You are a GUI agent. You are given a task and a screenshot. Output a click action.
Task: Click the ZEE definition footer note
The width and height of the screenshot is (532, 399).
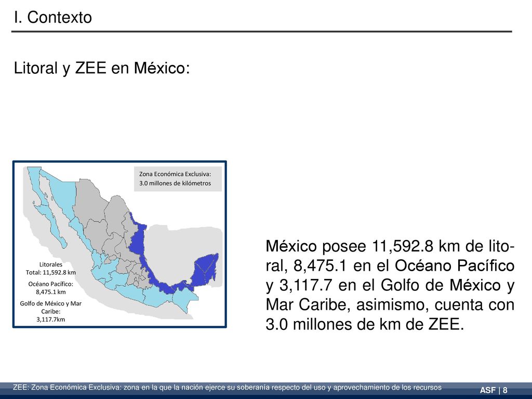click(228, 388)
